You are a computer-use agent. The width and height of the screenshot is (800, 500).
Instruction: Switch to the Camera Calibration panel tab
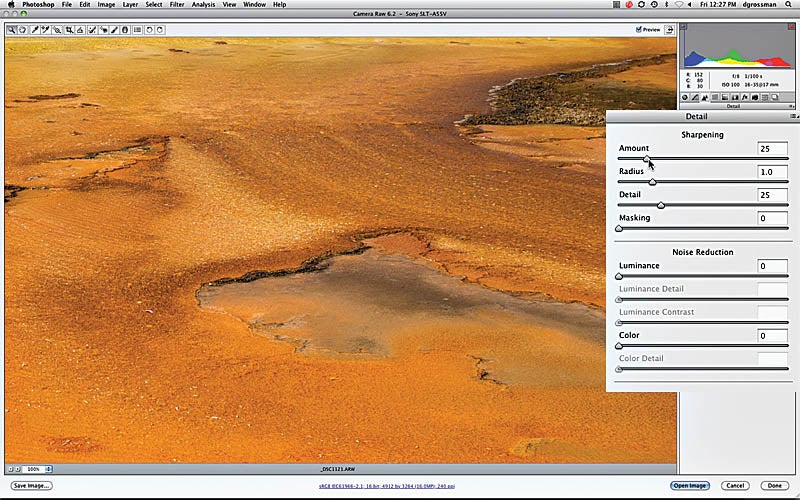755,97
